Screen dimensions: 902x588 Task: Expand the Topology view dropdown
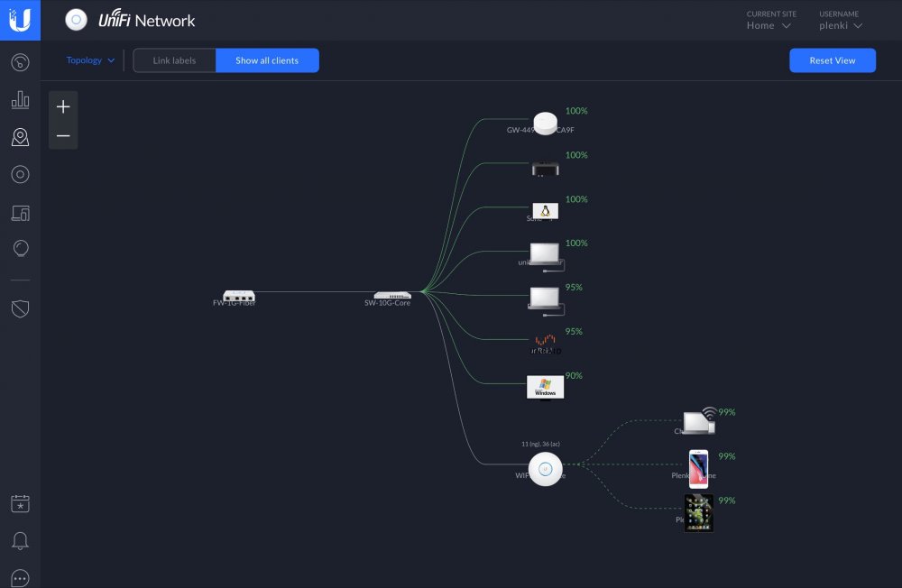90,60
